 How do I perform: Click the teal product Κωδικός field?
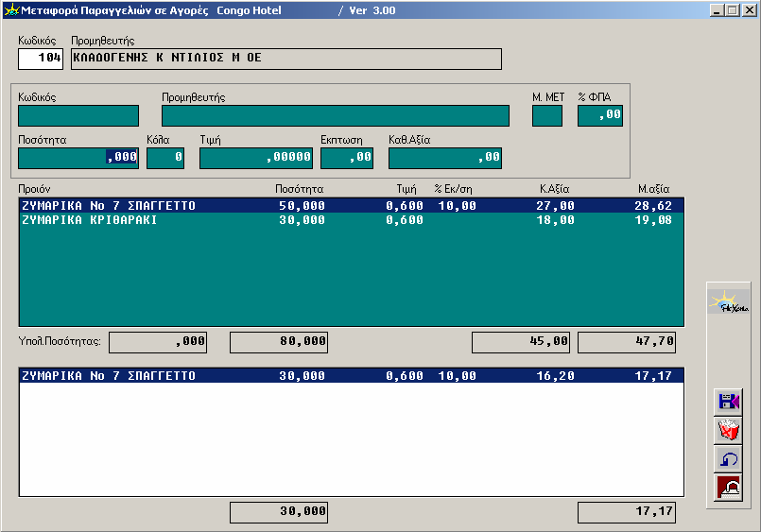pos(78,116)
